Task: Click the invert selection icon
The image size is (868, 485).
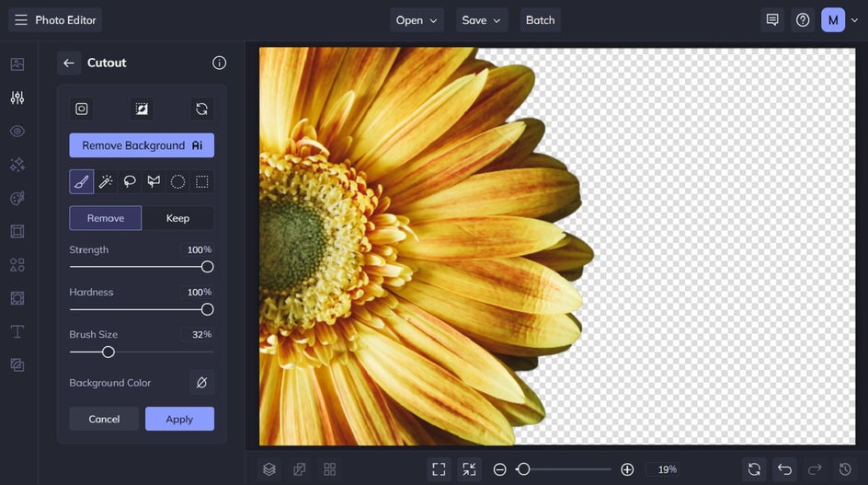Action: [x=142, y=109]
